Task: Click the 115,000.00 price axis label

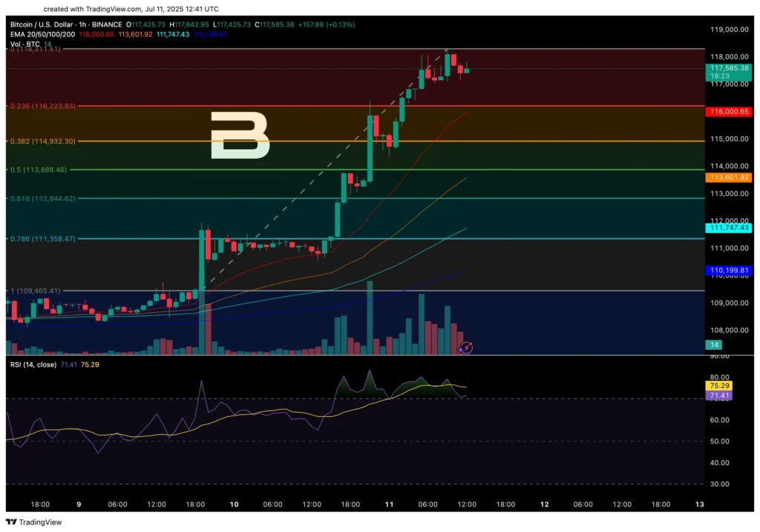Action: click(730, 139)
